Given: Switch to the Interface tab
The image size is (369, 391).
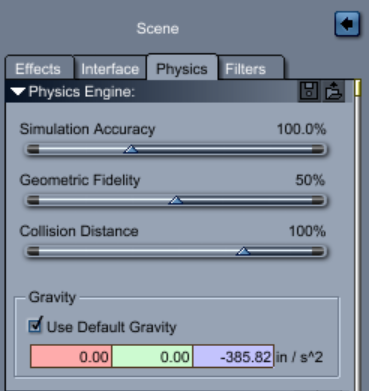Looking at the screenshot, I should coord(110,69).
